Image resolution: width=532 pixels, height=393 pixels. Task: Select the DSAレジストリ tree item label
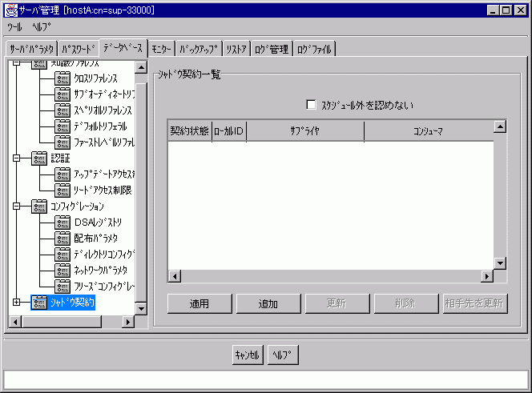(98, 223)
